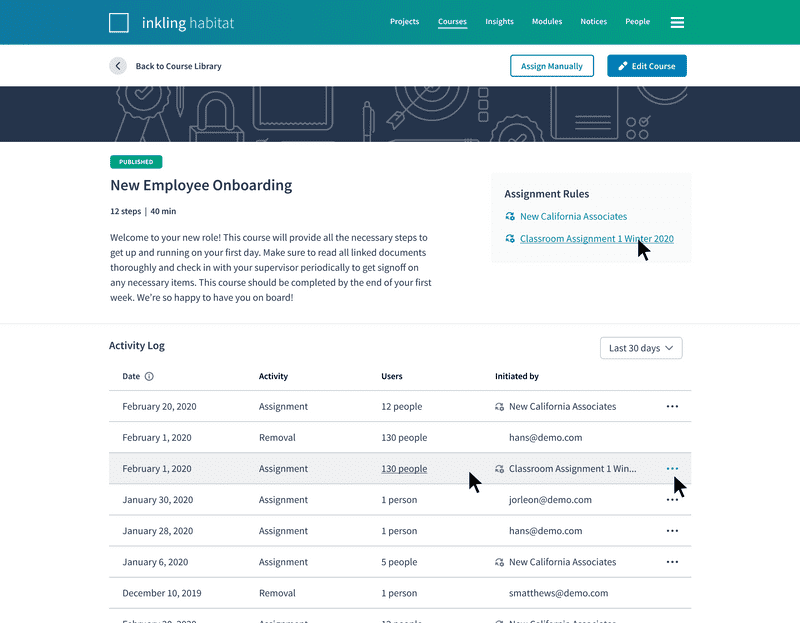The width and height of the screenshot is (800, 623).
Task: Select the February 20, 2020 date cell
Action: (x=159, y=407)
